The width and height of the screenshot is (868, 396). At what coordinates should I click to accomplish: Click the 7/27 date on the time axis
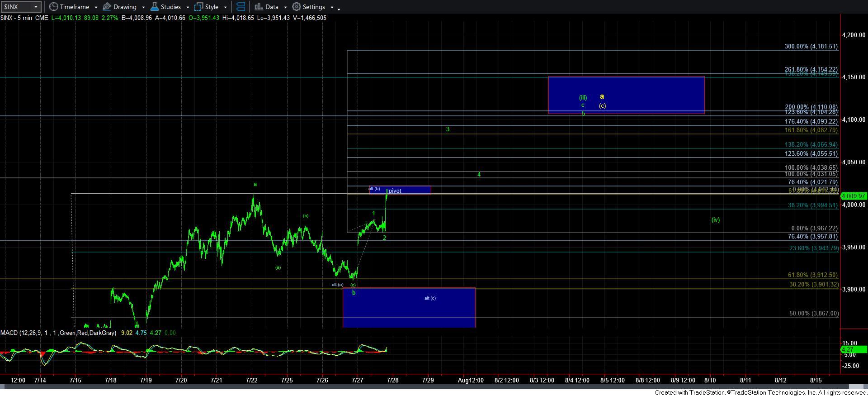pos(357,380)
